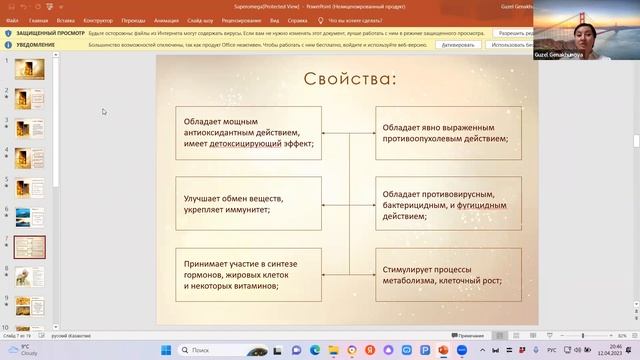Click the 'Улучшает обмен веществ' text box
Viewport: 640px width, 360px height.
tap(248, 203)
